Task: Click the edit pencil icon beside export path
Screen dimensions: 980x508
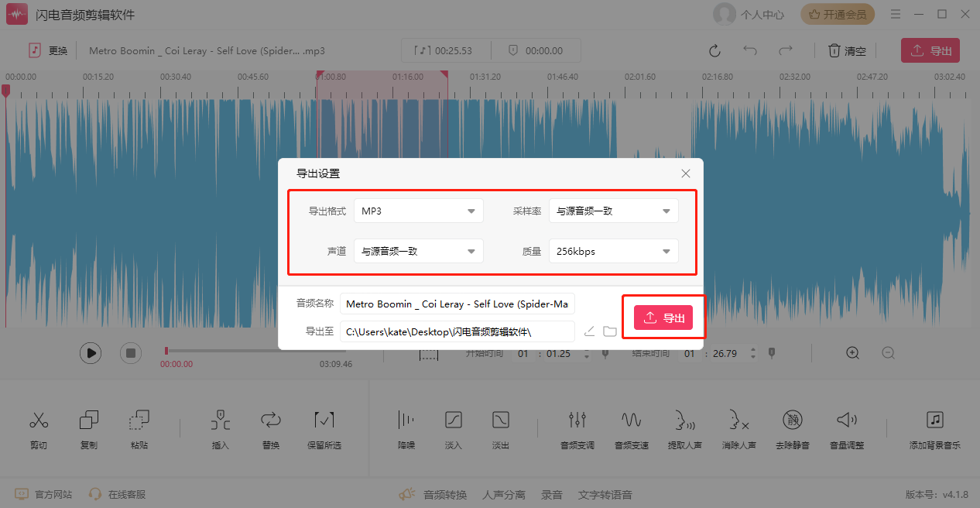Action: [x=589, y=331]
